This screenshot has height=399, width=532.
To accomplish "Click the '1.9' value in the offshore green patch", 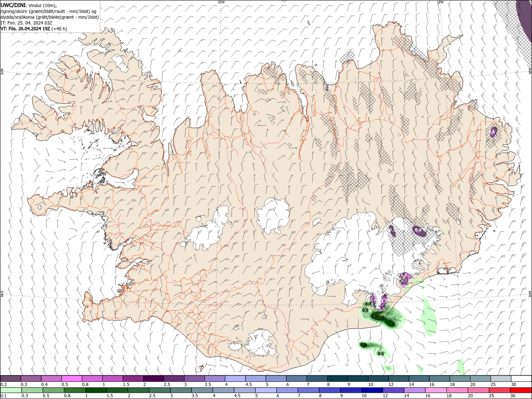I will coord(364,345).
